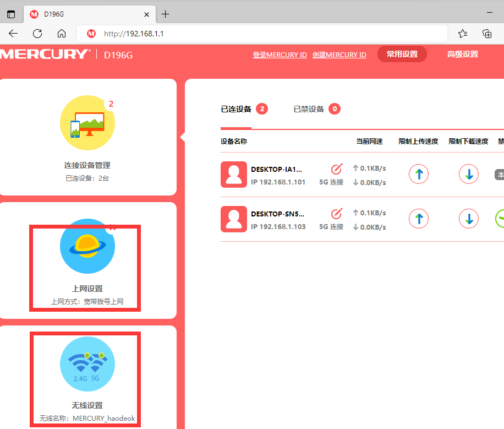Click the 设备名称 column header
Image resolution: width=504 pixels, height=429 pixels.
[x=234, y=142]
